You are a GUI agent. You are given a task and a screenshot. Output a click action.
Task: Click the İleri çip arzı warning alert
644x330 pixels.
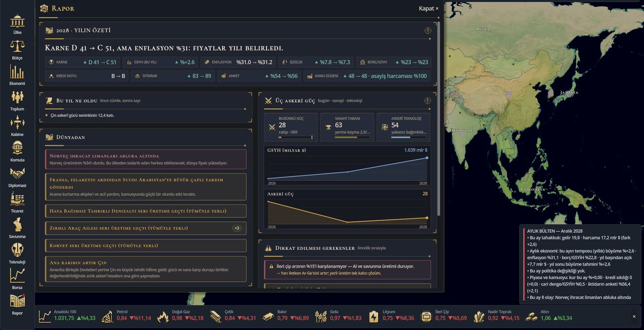(347, 270)
